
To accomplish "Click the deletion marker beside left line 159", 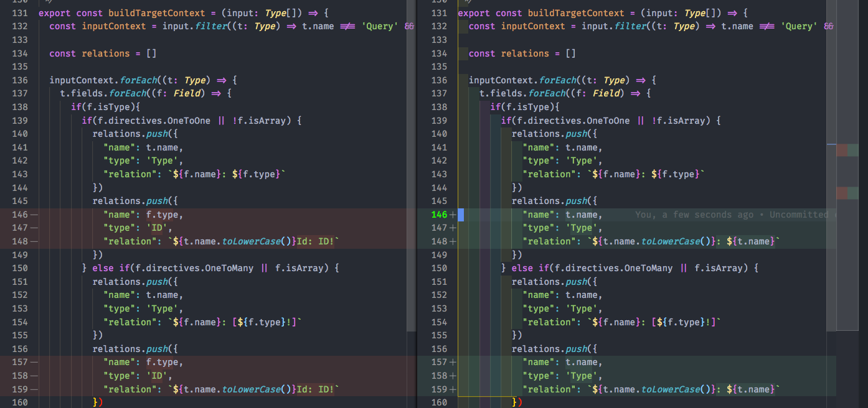I will [x=35, y=389].
